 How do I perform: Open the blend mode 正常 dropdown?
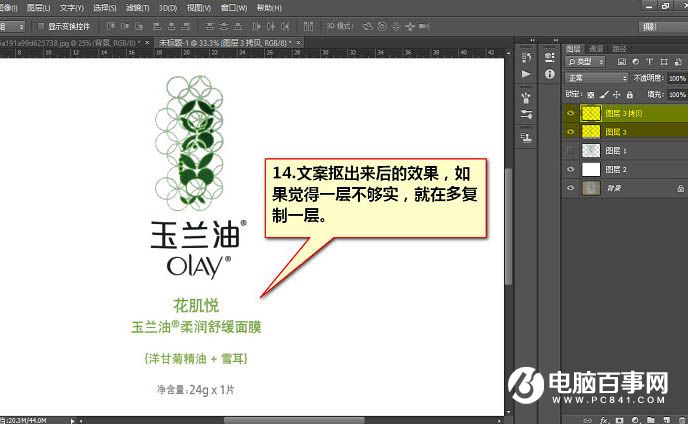[x=597, y=78]
